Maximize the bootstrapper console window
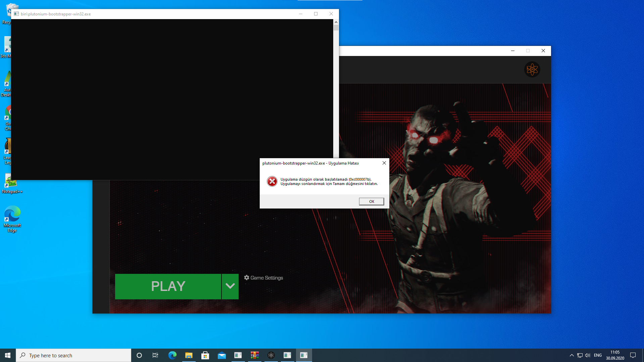 [x=316, y=14]
